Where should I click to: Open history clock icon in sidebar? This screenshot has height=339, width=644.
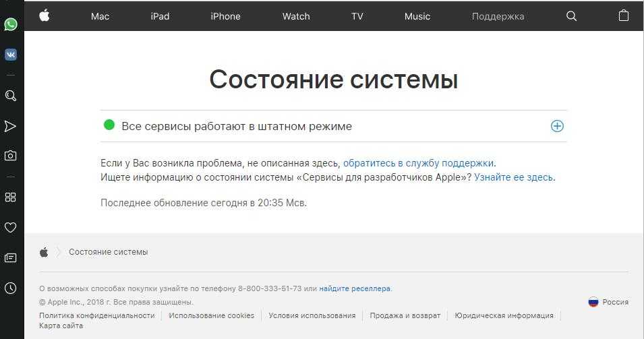11,288
